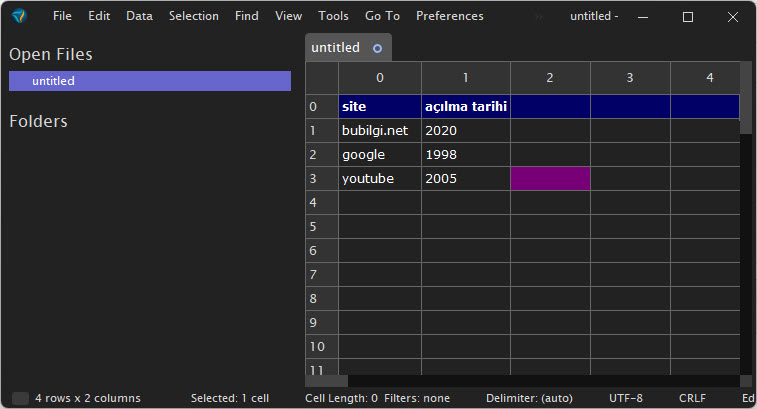Click column header 1
The width and height of the screenshot is (757, 409).
(465, 78)
